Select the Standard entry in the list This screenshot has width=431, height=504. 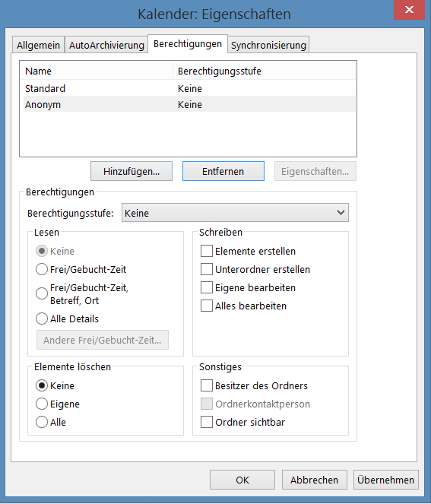coord(189,88)
